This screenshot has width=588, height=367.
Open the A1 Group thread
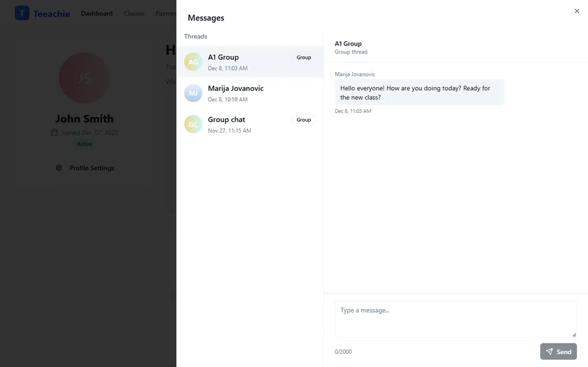[x=250, y=62]
